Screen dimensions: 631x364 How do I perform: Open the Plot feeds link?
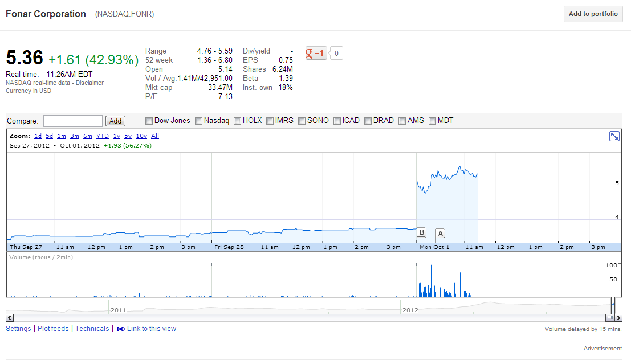coord(53,329)
